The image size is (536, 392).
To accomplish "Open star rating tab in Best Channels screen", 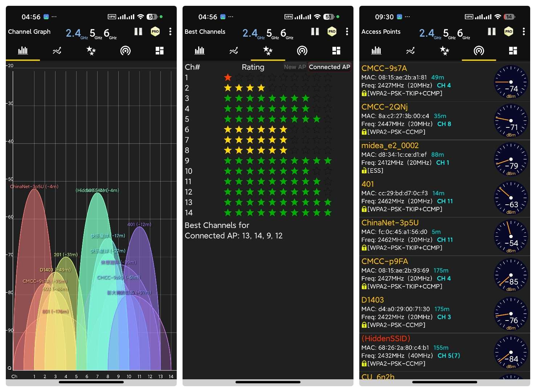I will (x=268, y=50).
